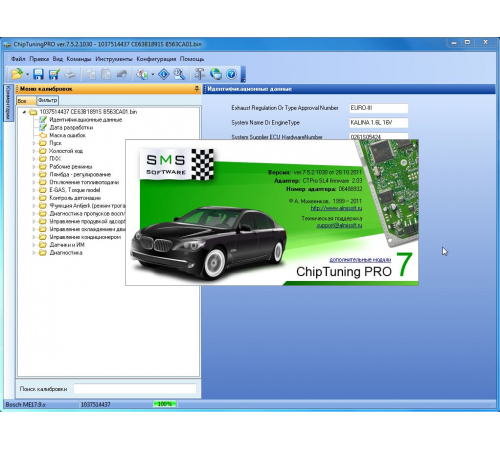Switch to the Фильтр tab
The height and width of the screenshot is (450, 500).
(x=48, y=100)
